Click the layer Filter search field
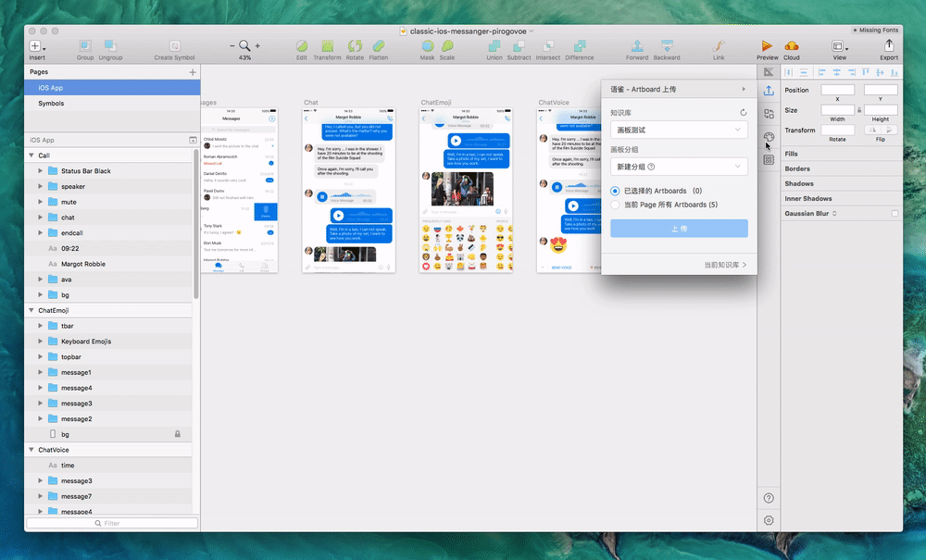The width and height of the screenshot is (926, 560). 110,524
